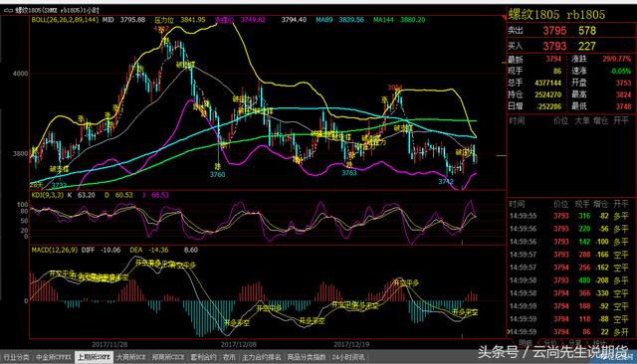Click the MA144 value 3880.20
Image resolution: width=637 pixels, height=364 pixels.
point(413,20)
